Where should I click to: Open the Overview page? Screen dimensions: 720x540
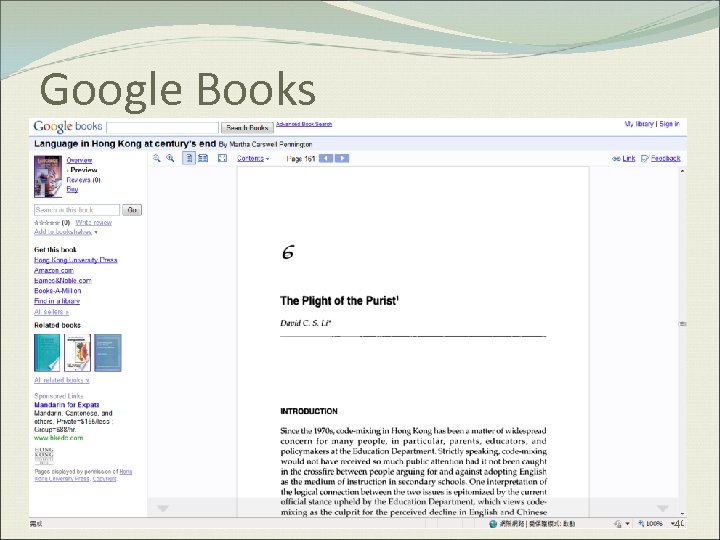pos(79,160)
